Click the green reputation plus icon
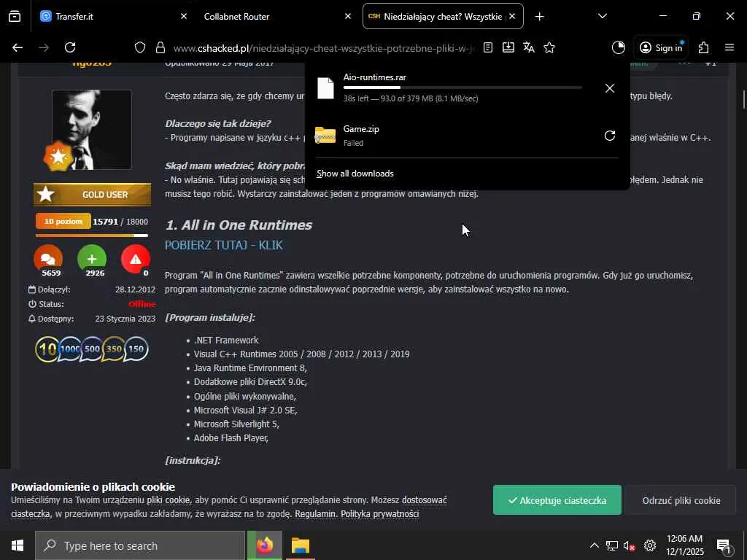Image resolution: width=747 pixels, height=560 pixels. point(92,259)
